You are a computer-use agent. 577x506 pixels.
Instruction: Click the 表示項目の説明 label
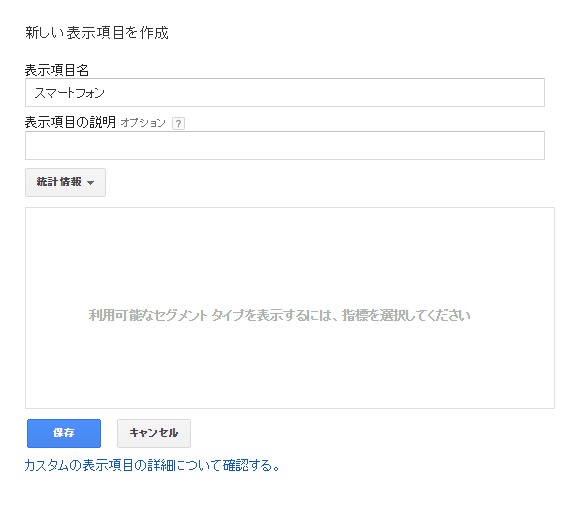(x=70, y=122)
